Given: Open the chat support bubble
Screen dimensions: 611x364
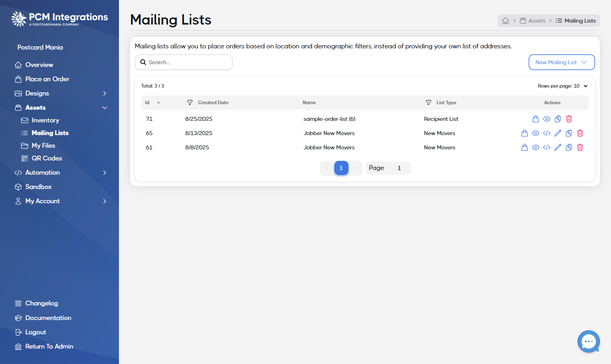Looking at the screenshot, I should pos(589,341).
